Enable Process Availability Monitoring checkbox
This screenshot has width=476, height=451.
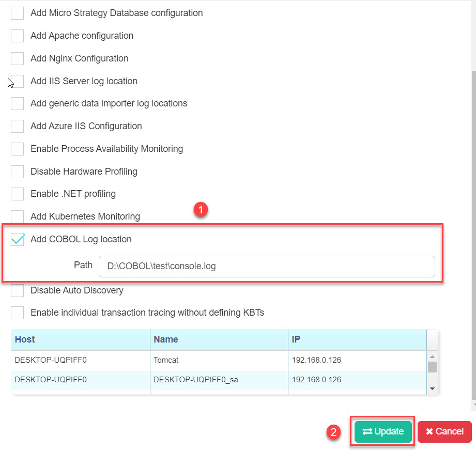tap(17, 149)
